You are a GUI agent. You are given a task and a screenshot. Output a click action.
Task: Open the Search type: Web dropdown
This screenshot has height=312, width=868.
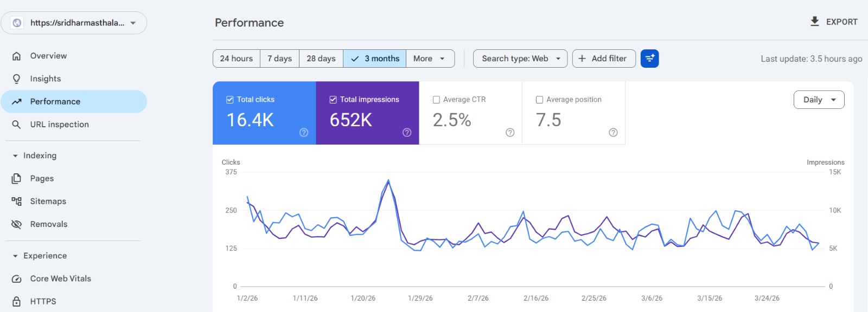[520, 58]
